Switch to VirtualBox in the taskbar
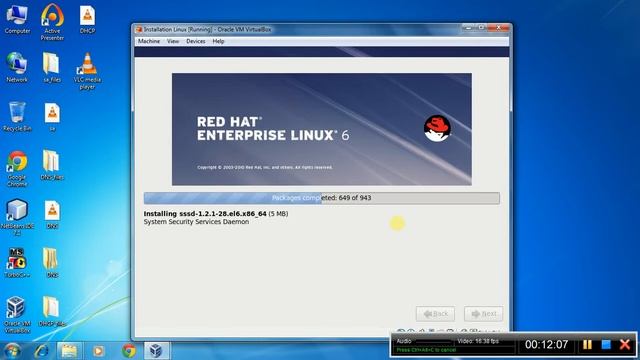640x360 pixels. tap(156, 351)
